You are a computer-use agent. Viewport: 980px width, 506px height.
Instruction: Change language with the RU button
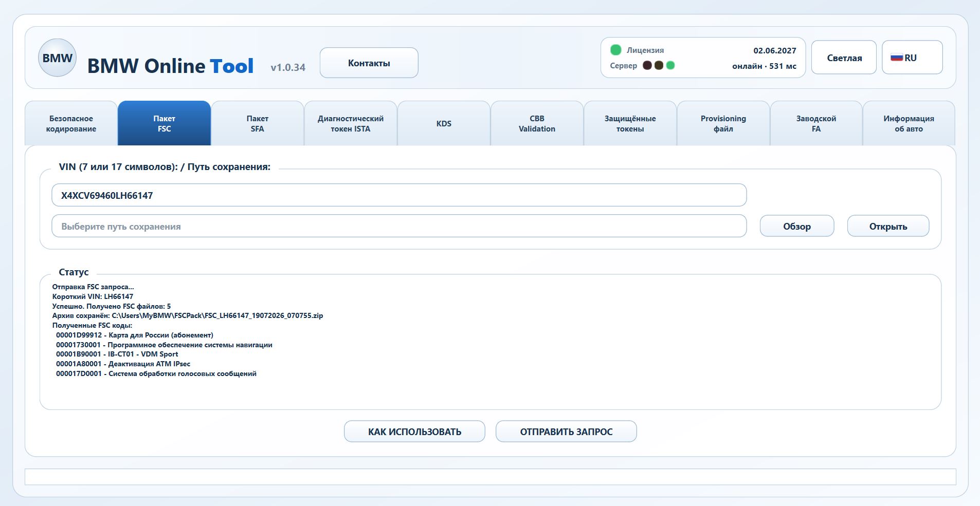[912, 58]
